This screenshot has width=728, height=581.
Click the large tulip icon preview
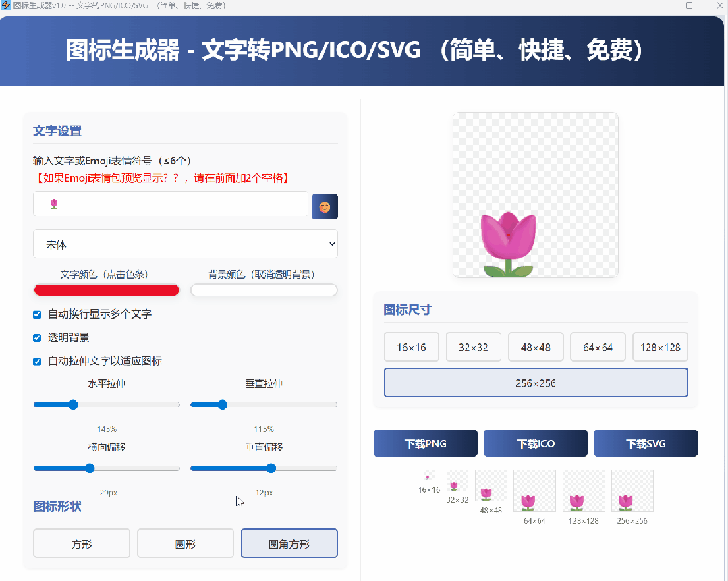536,195
